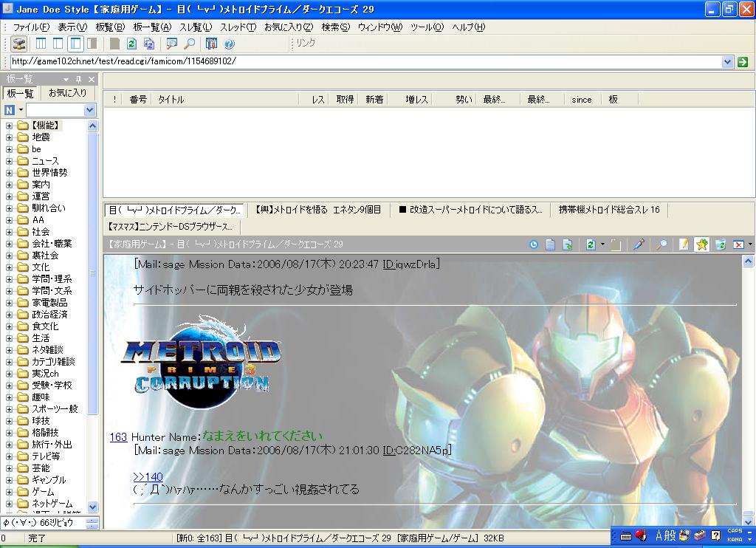The height and width of the screenshot is (548, 756).
Task: Select the two-column pane layout icon
Action: click(58, 44)
